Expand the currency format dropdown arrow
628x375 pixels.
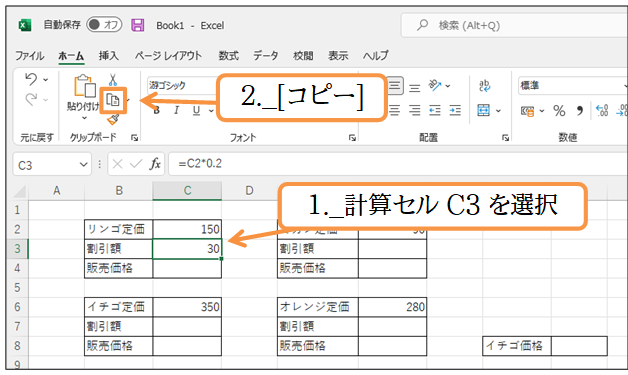tap(542, 111)
